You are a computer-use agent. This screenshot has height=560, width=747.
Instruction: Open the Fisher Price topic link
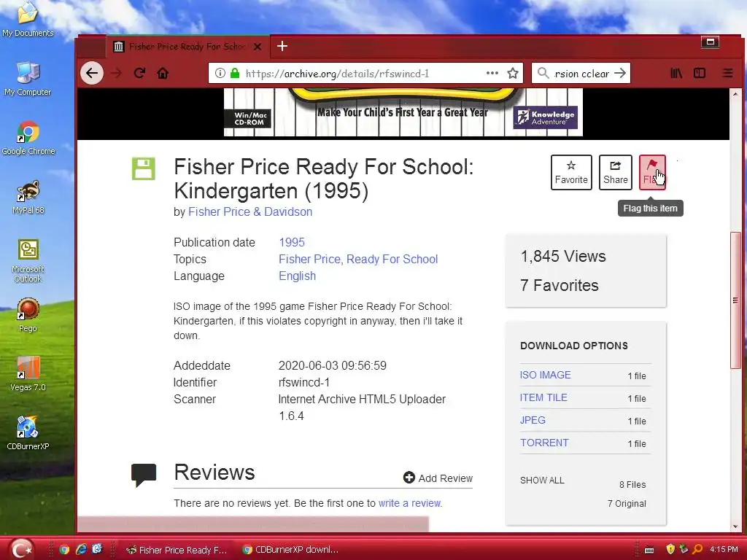click(x=309, y=259)
